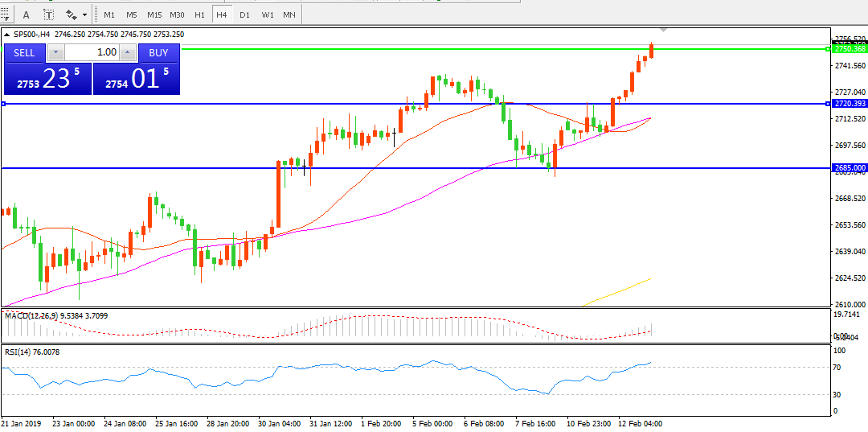Click the BUY button
Screen dimensions: 868x432
click(x=159, y=52)
